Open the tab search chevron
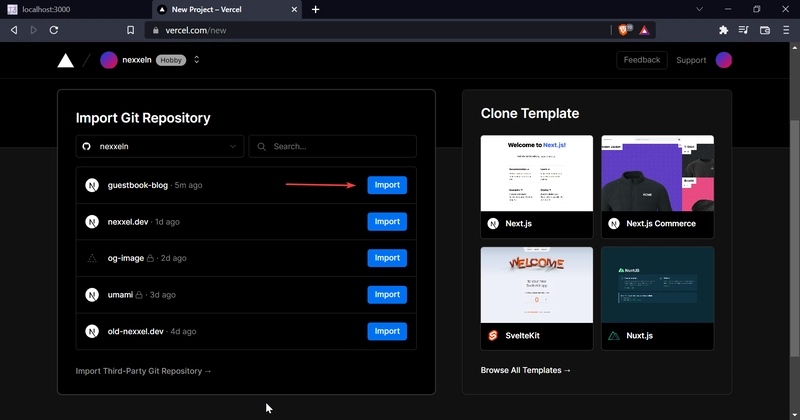The height and width of the screenshot is (420, 800). (x=699, y=9)
